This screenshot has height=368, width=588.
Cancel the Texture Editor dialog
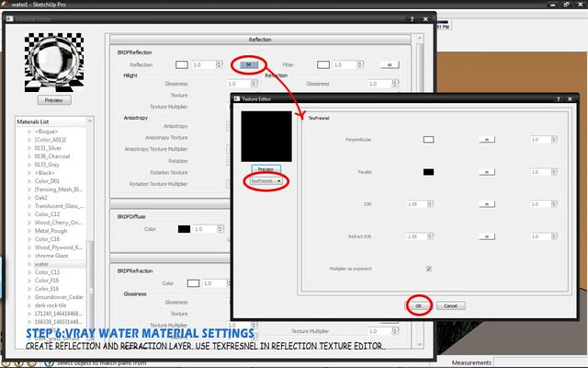[451, 305]
